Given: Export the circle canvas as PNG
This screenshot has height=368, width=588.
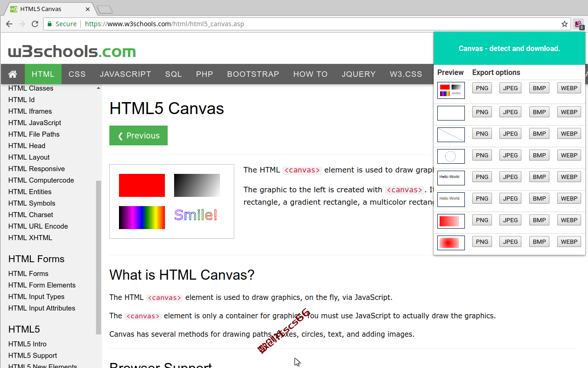Looking at the screenshot, I should point(482,155).
